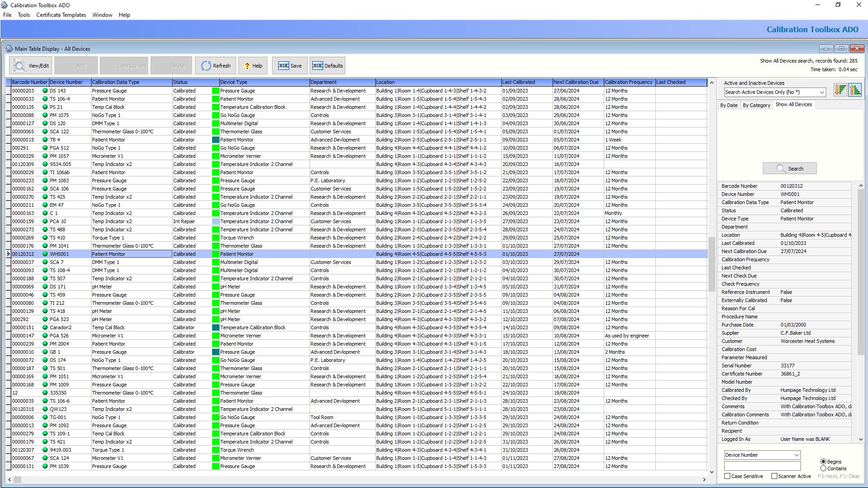Click the green status dot for PM 1039
Viewport: 868px width, 488px height.
tap(45, 466)
